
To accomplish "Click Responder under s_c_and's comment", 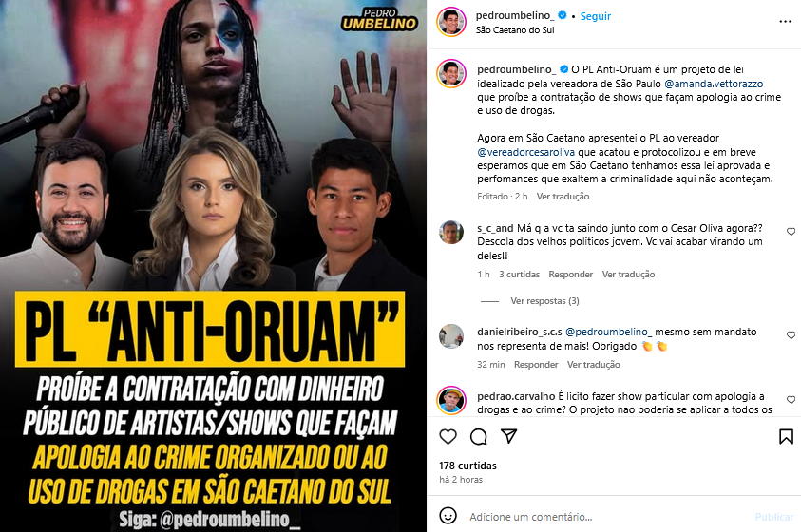I will pos(571,275).
